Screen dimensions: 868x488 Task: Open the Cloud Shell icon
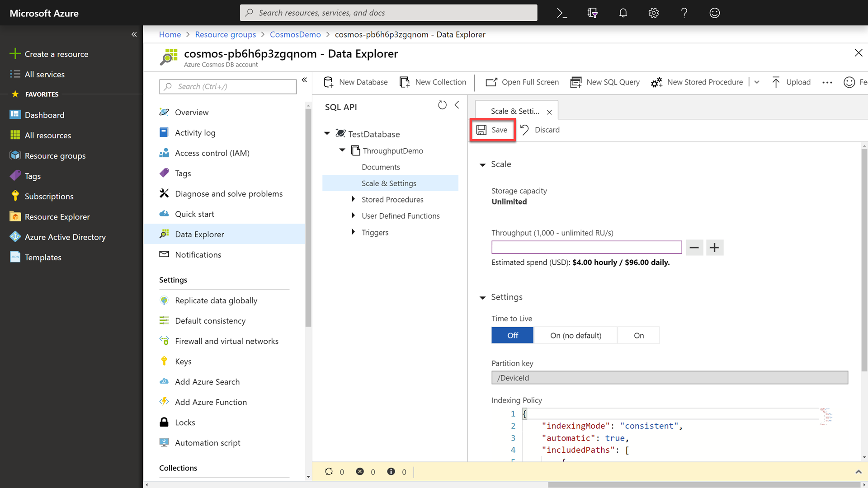562,13
